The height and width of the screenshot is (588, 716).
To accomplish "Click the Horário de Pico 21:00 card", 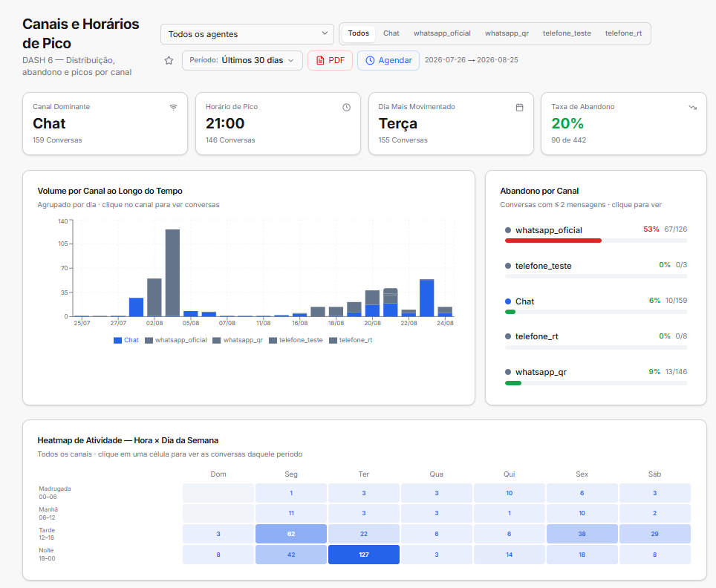I will click(x=278, y=124).
